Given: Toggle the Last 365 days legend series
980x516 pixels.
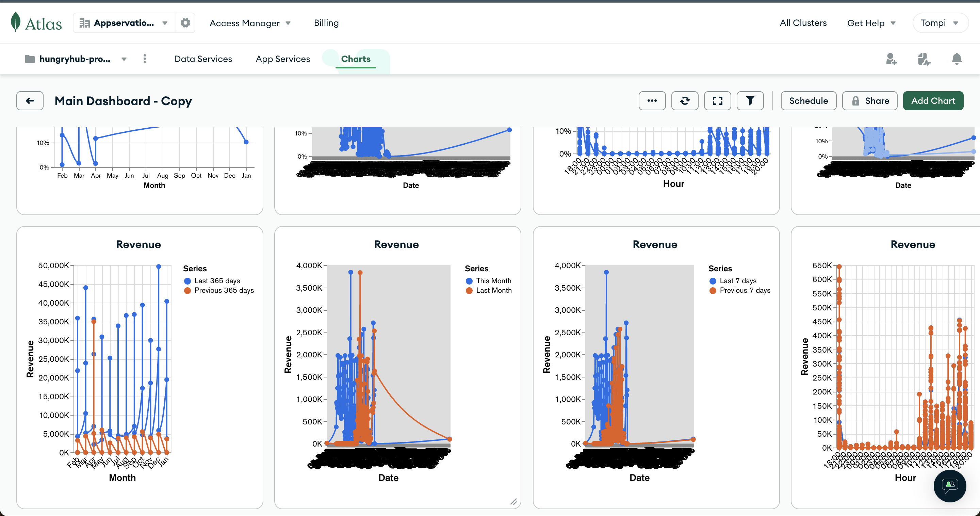Looking at the screenshot, I should 217,281.
